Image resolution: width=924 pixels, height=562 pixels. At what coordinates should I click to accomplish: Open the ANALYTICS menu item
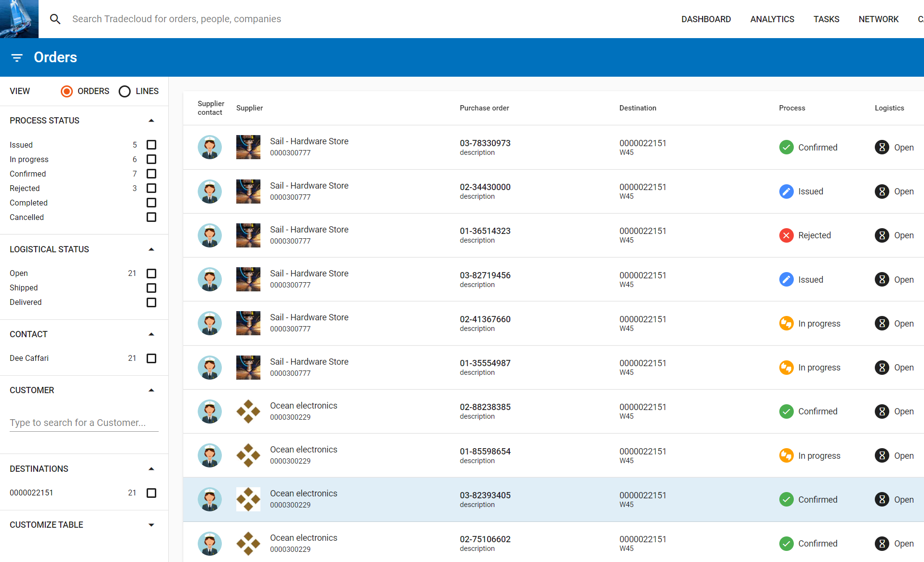click(x=772, y=19)
